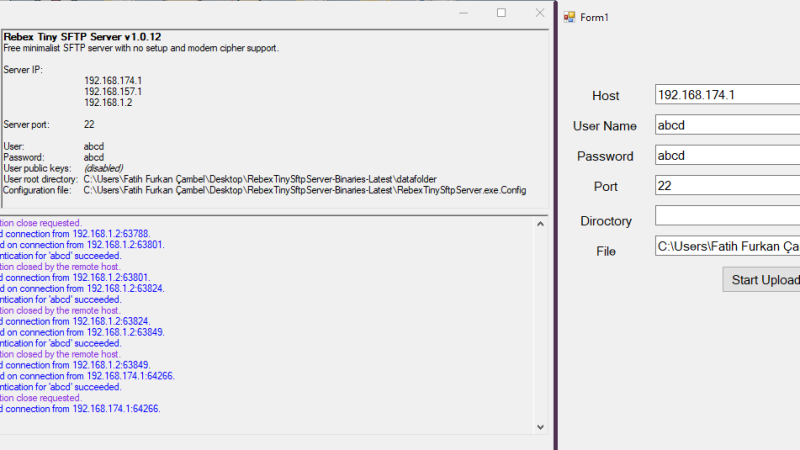Close the Rebex SFTP Server window
This screenshot has width=800, height=450.
click(x=540, y=13)
